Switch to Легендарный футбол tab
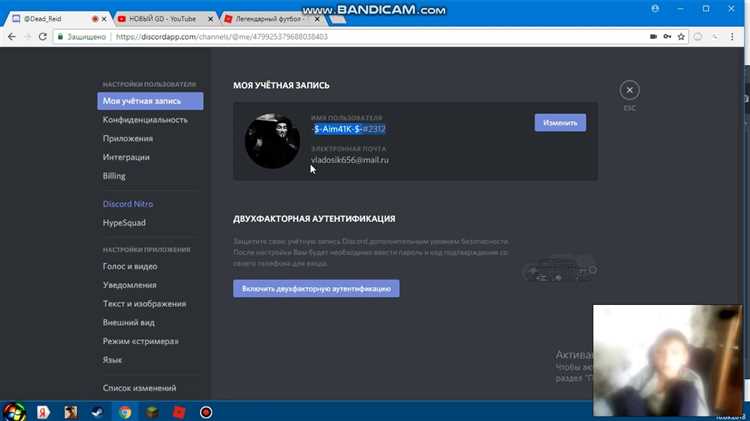 (x=269, y=19)
